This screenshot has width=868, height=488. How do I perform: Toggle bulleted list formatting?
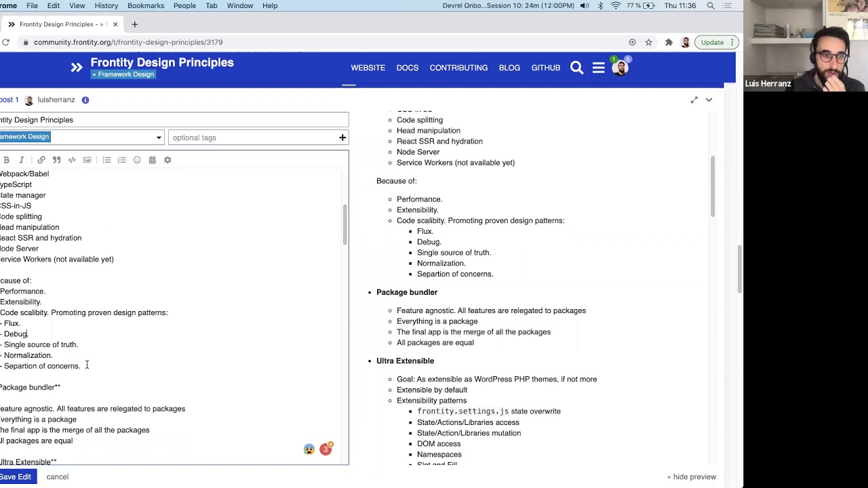pos(106,160)
